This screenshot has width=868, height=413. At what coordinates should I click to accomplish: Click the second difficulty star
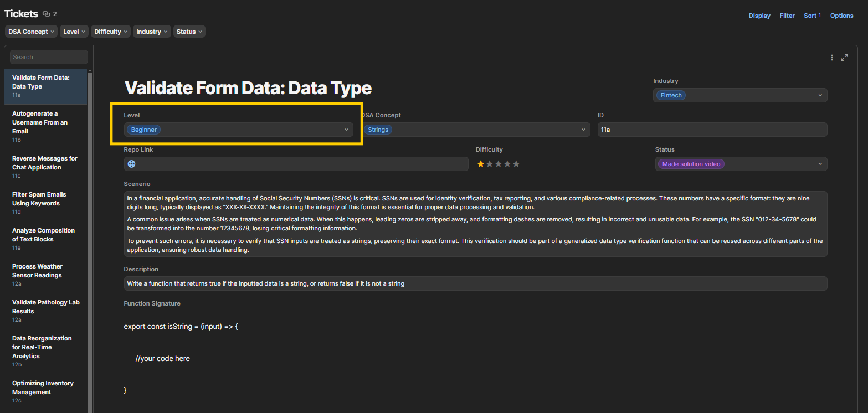[x=490, y=164]
